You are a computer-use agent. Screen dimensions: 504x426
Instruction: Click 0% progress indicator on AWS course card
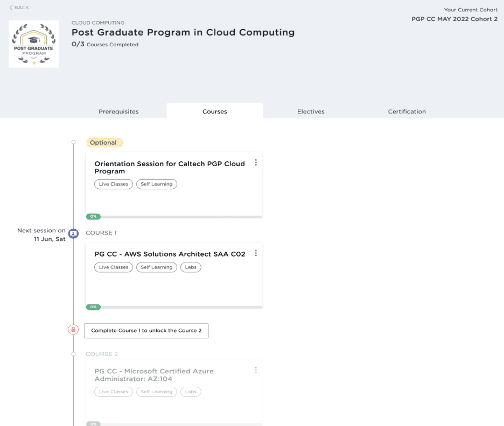[x=93, y=307]
